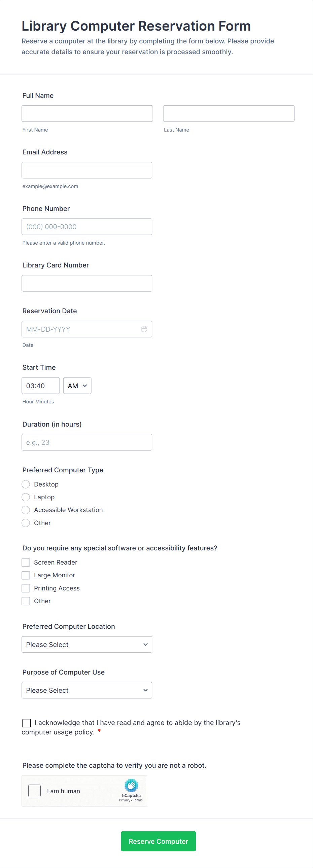This screenshot has height=868, width=313.
Task: Enable the Screen Reader checkbox
Action: click(x=26, y=562)
